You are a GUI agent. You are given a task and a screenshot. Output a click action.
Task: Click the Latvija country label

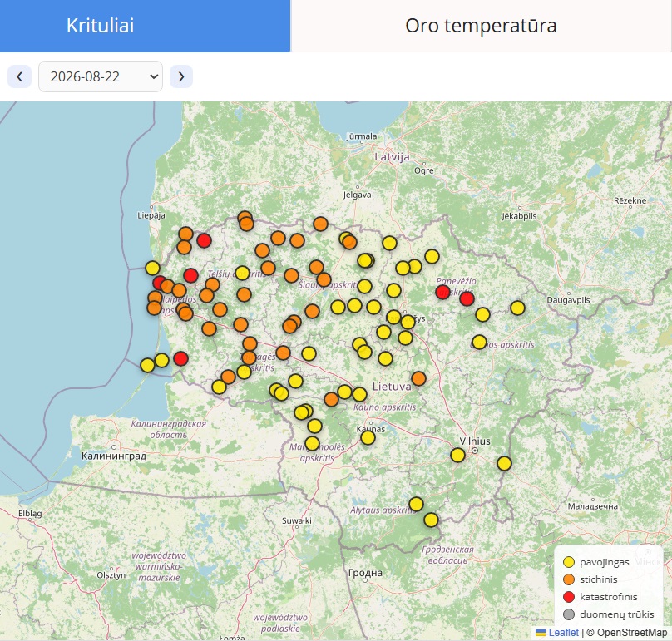tap(393, 157)
